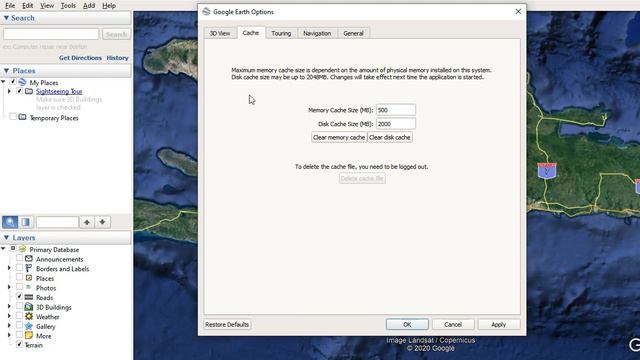Click the My Places globe icon
Image resolution: width=640 pixels, height=360 pixels.
(x=22, y=82)
